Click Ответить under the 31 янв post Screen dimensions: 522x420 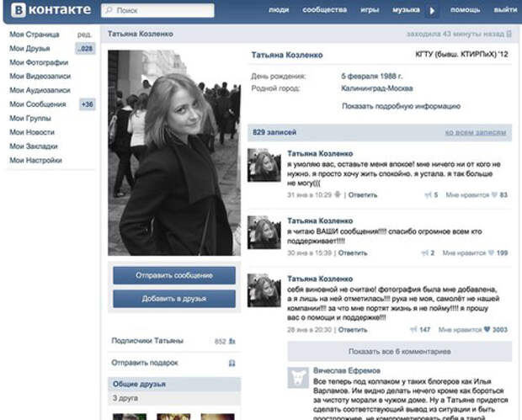(x=363, y=195)
